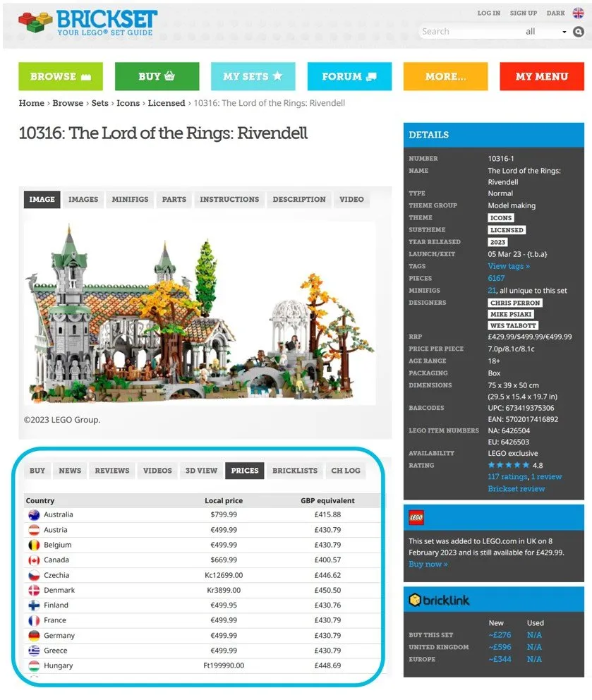Open the search scope 'all' dropdown
592x700 pixels.
(x=545, y=32)
